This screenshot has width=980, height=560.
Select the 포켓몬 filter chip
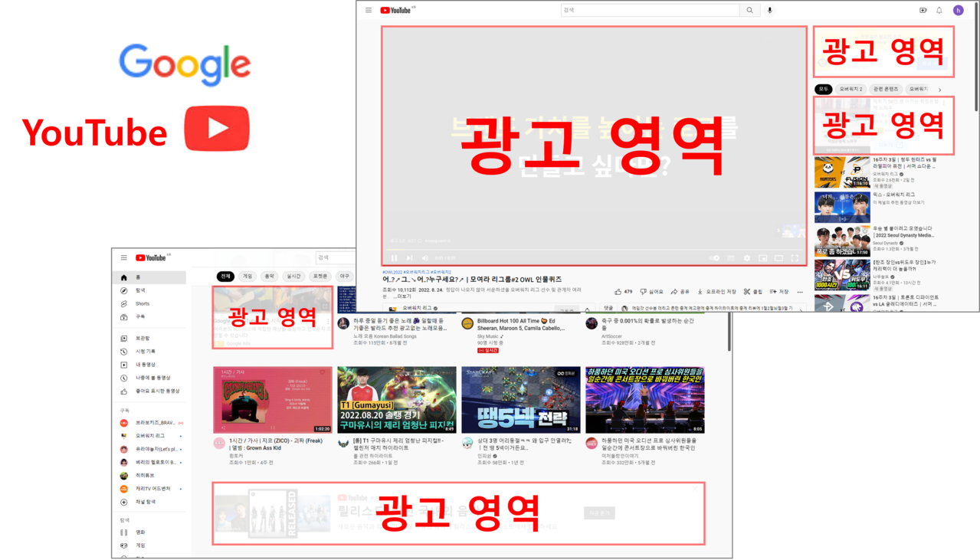tap(320, 277)
